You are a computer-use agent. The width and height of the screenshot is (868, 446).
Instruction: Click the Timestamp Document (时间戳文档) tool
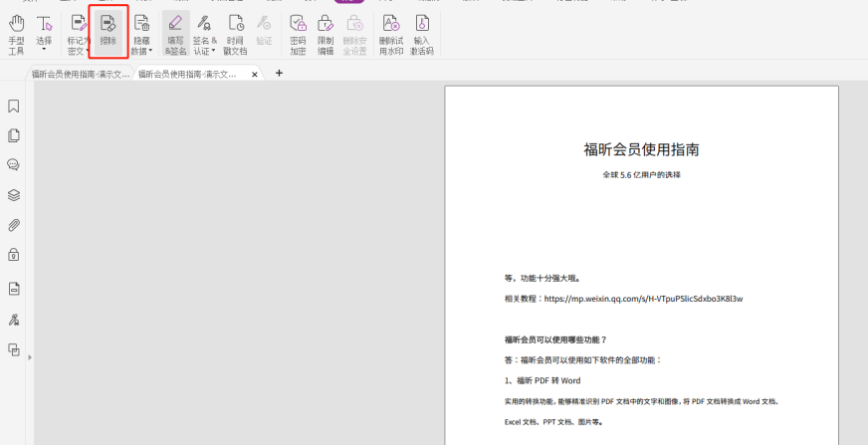(235, 34)
